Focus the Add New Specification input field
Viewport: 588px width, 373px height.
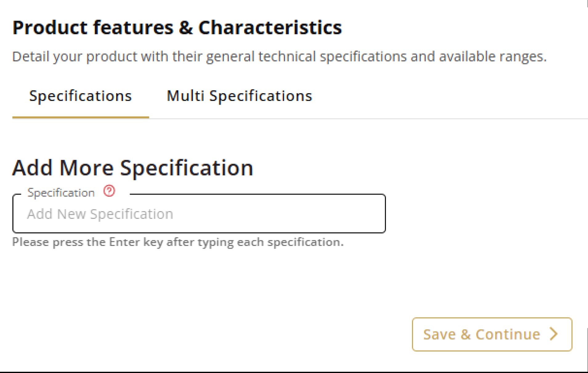[x=199, y=214]
